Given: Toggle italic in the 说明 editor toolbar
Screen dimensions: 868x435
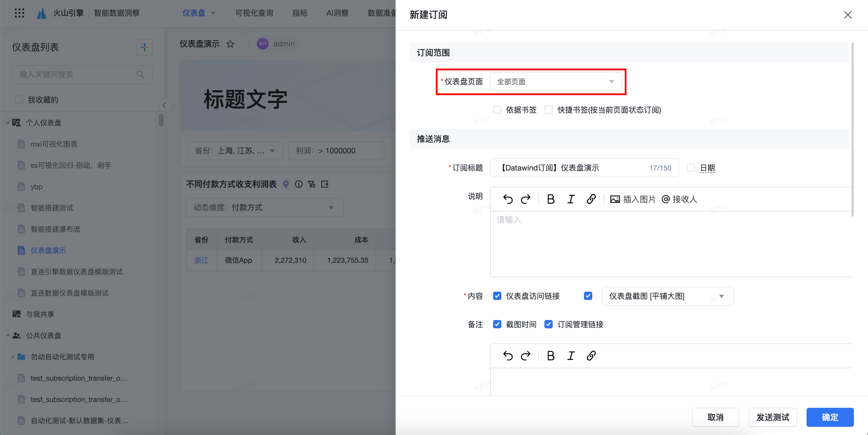Looking at the screenshot, I should 571,199.
